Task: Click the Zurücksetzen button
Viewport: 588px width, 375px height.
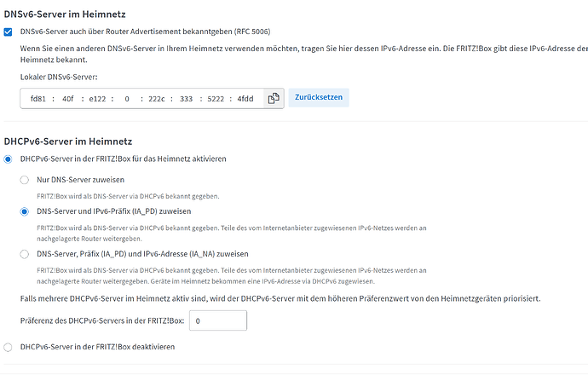Action: (x=319, y=97)
